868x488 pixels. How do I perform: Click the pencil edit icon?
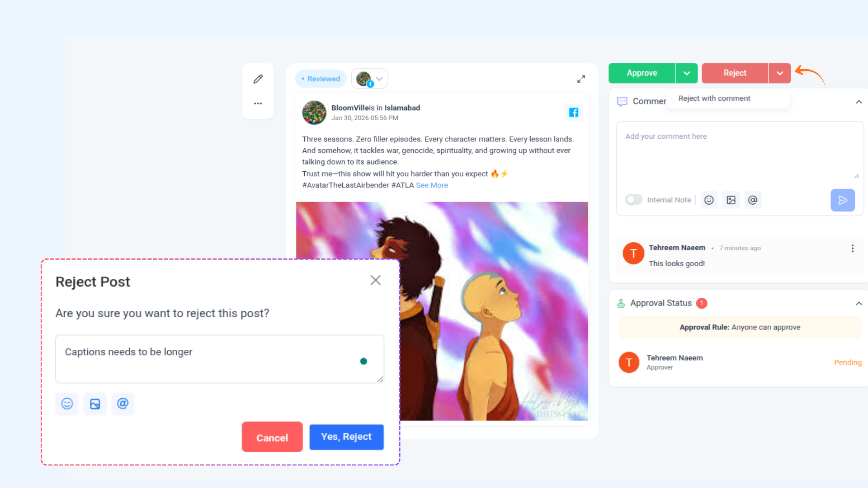[258, 79]
